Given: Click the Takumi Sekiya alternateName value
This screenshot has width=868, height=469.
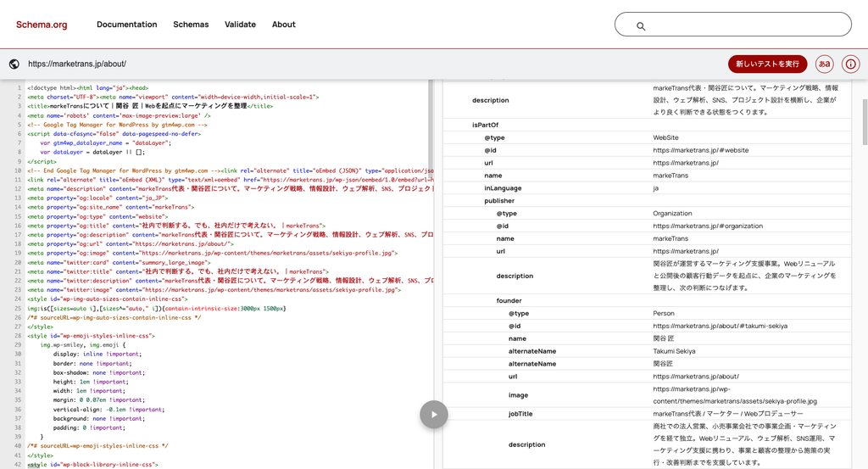Looking at the screenshot, I should pos(674,351).
